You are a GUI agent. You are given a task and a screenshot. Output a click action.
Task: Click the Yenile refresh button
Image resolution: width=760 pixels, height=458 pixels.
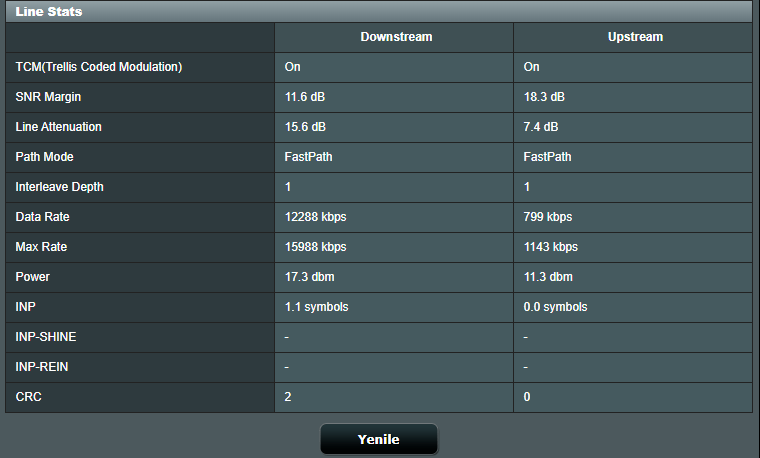(379, 439)
